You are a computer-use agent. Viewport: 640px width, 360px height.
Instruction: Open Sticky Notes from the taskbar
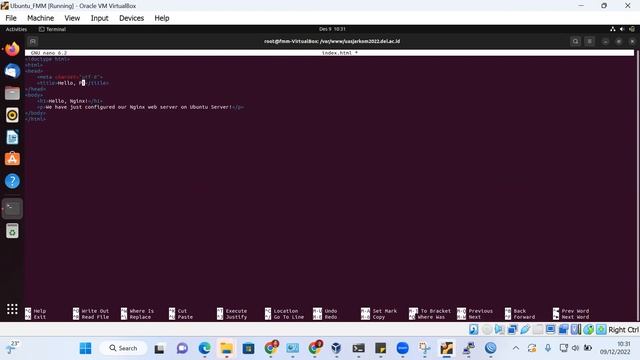point(380,348)
